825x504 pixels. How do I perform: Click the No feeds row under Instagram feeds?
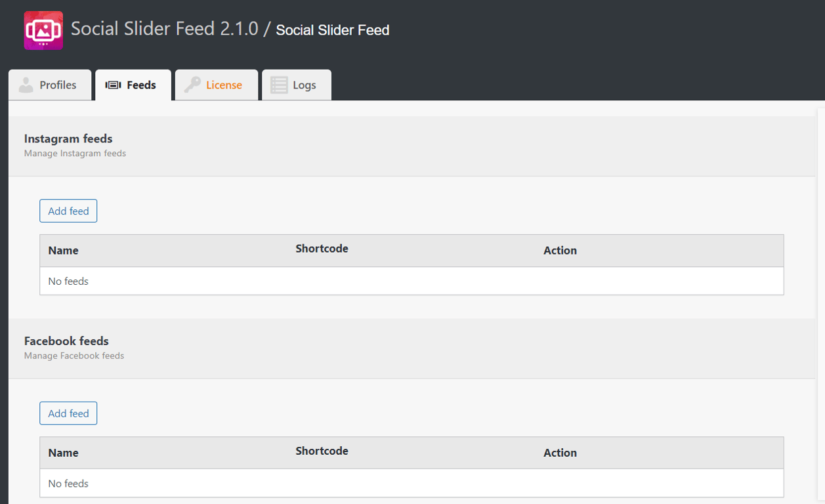[x=68, y=281]
